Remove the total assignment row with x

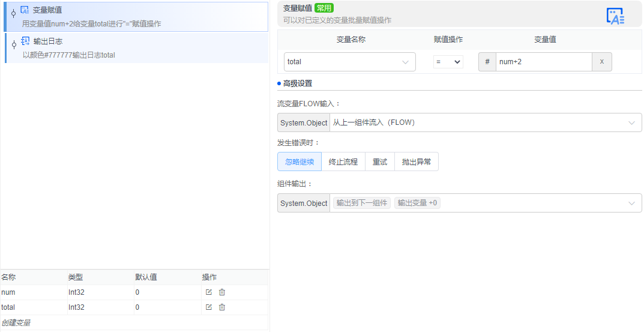[x=602, y=62]
